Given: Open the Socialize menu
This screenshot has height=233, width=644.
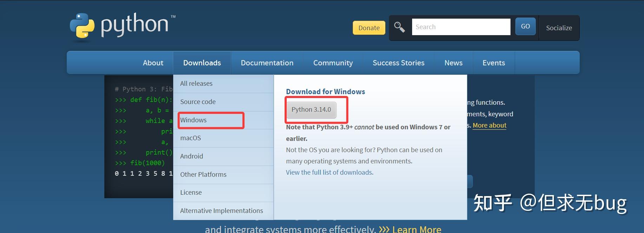Looking at the screenshot, I should [559, 28].
